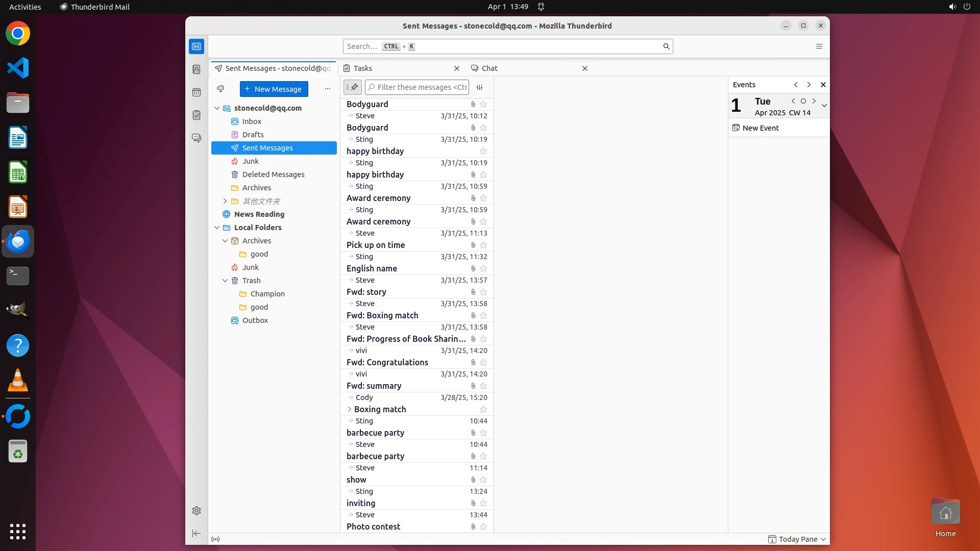
Task: Click the New Message button
Action: coord(274,89)
